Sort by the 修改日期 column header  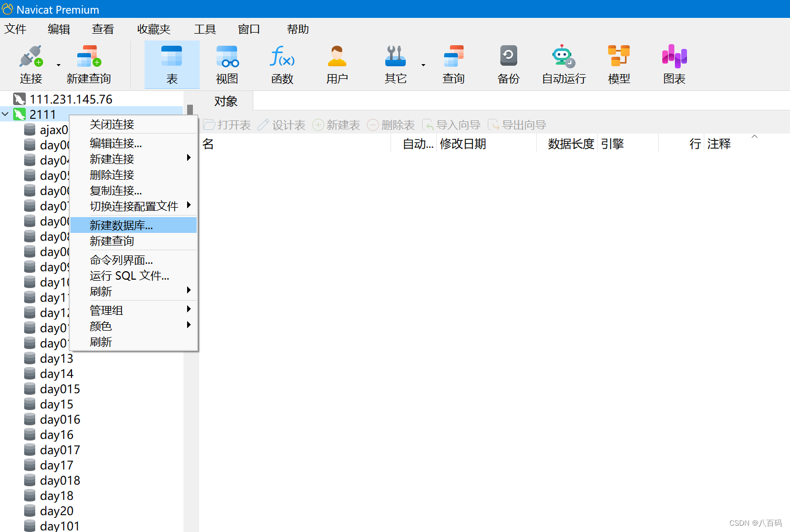486,144
